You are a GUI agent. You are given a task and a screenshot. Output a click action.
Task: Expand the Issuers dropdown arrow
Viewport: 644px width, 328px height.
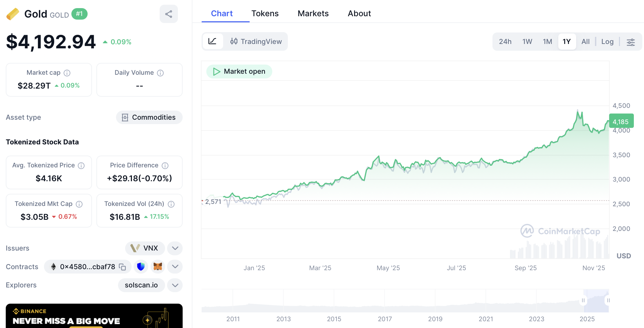point(175,248)
